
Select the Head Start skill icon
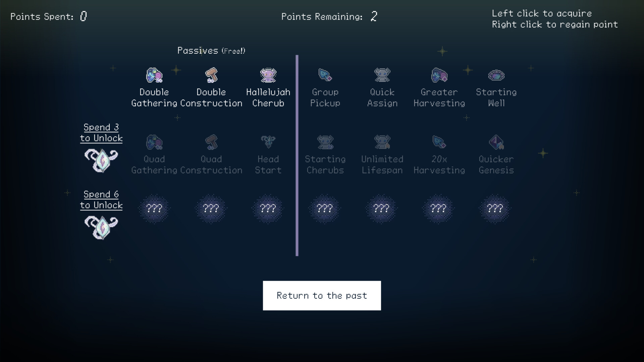pyautogui.click(x=268, y=142)
